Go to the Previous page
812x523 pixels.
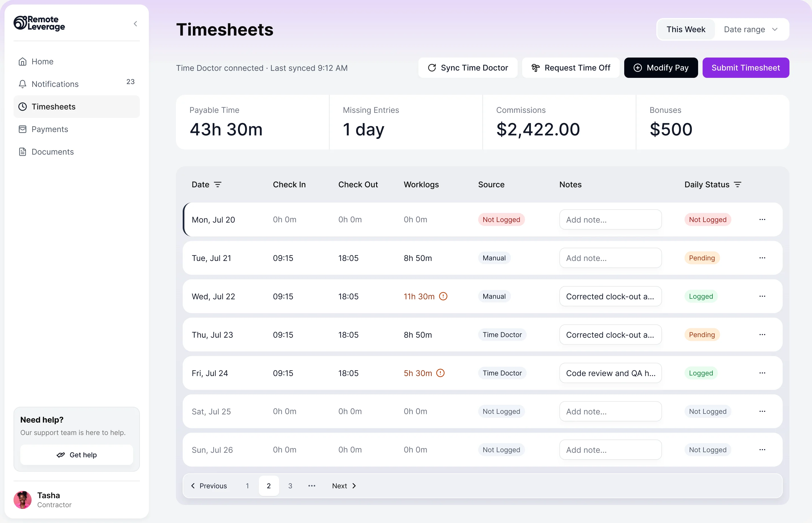(209, 486)
